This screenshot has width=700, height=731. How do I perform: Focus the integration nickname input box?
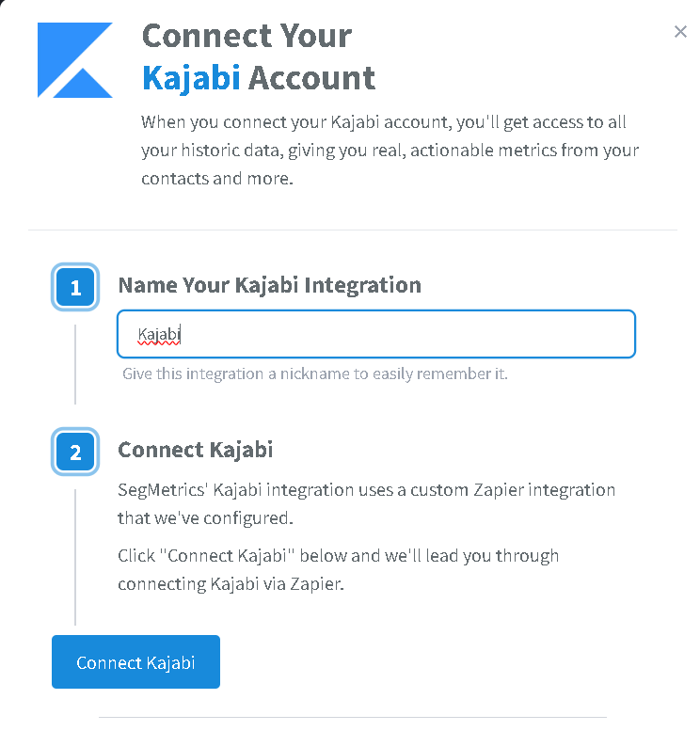tap(376, 334)
